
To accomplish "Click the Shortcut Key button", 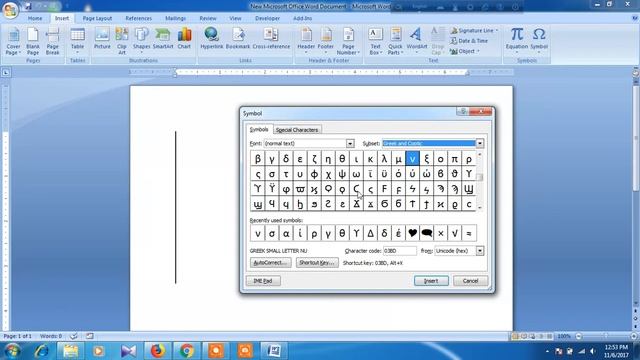I will (x=317, y=262).
